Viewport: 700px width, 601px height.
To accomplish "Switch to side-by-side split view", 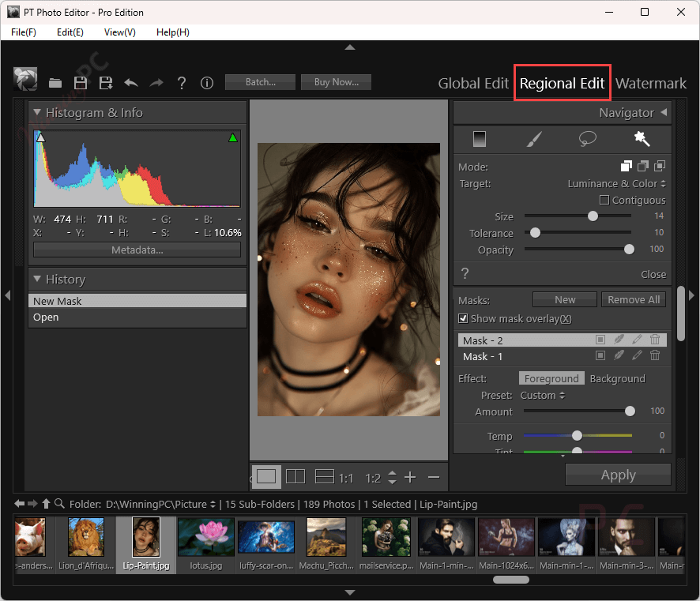I will (x=295, y=477).
